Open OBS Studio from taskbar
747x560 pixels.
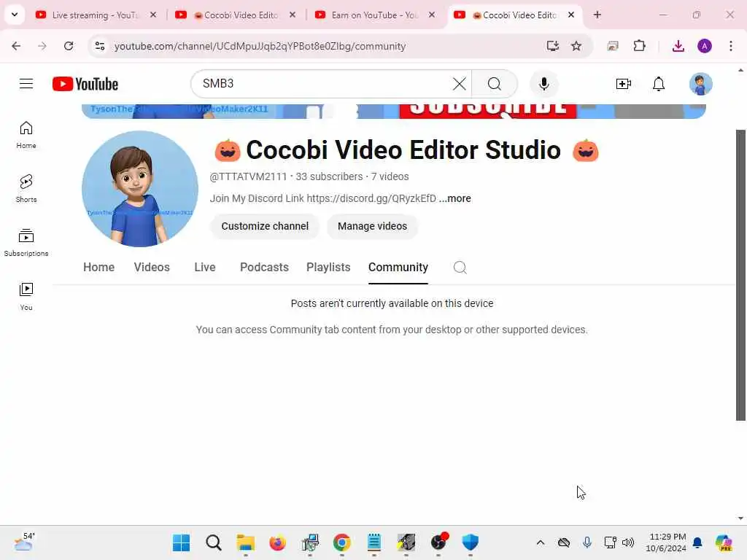tap(438, 542)
